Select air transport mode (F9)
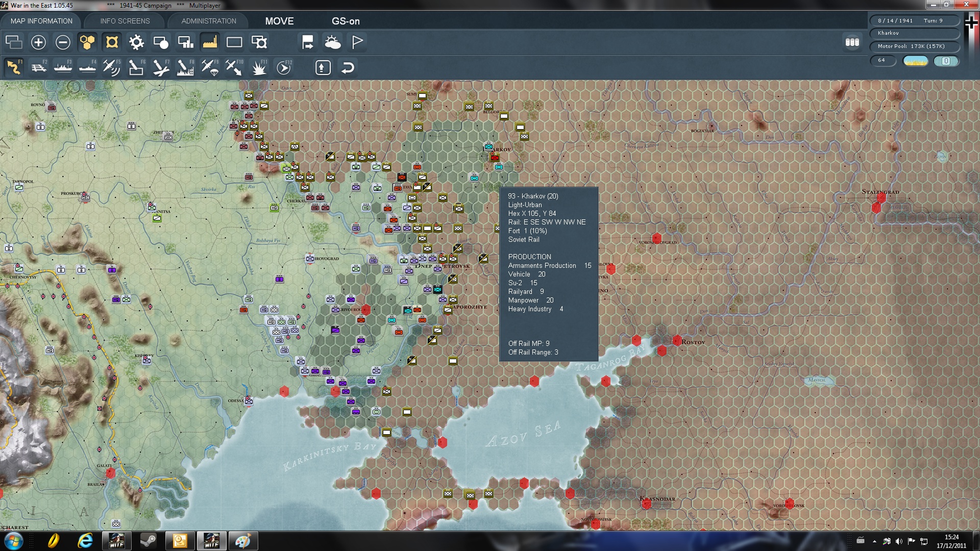Viewport: 980px width, 551px height. [210, 67]
